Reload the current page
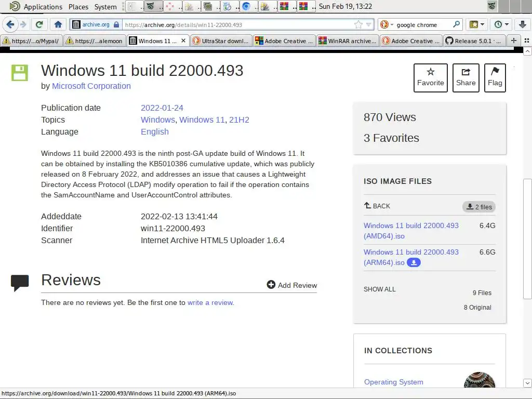The image size is (532, 399). tap(39, 24)
